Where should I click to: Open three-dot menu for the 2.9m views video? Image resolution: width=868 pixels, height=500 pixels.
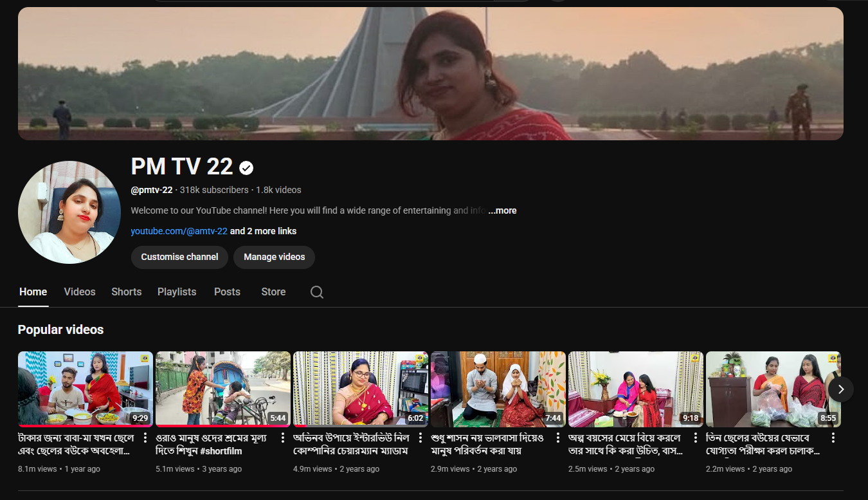(x=557, y=438)
